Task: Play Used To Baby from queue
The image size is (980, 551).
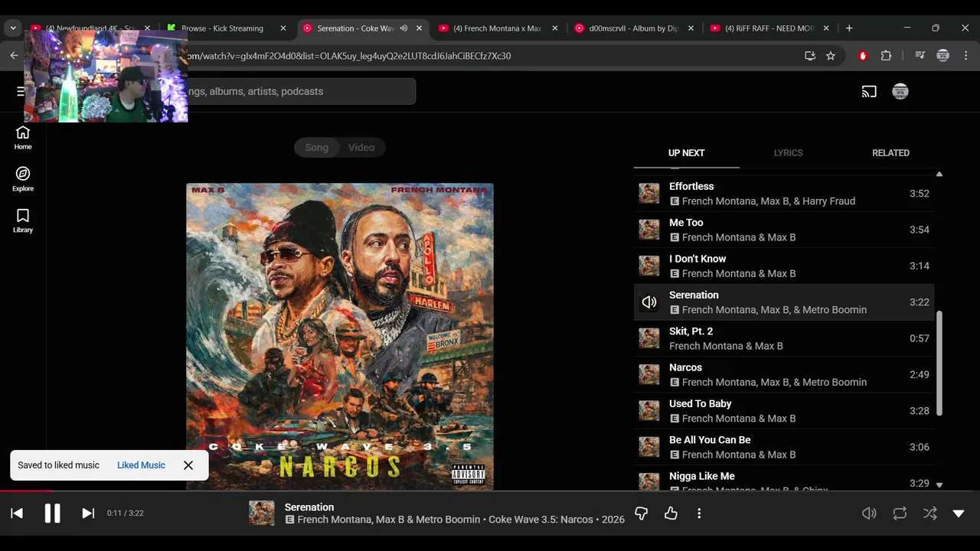Action: (784, 411)
